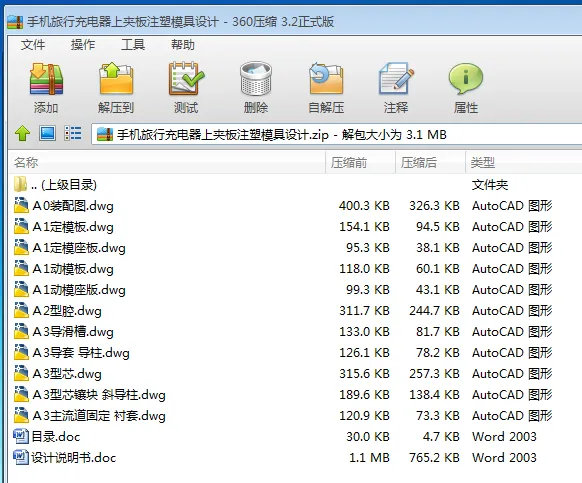Click the file name 'A1动模座版.dwg'
The width and height of the screenshot is (582, 483).
[79, 290]
